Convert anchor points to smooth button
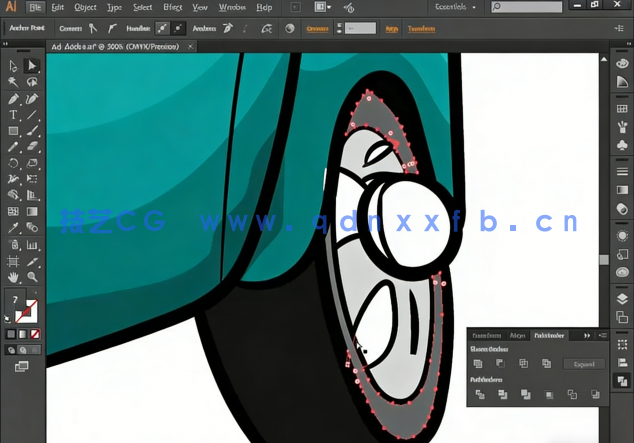This screenshot has width=634, height=443. 112,28
